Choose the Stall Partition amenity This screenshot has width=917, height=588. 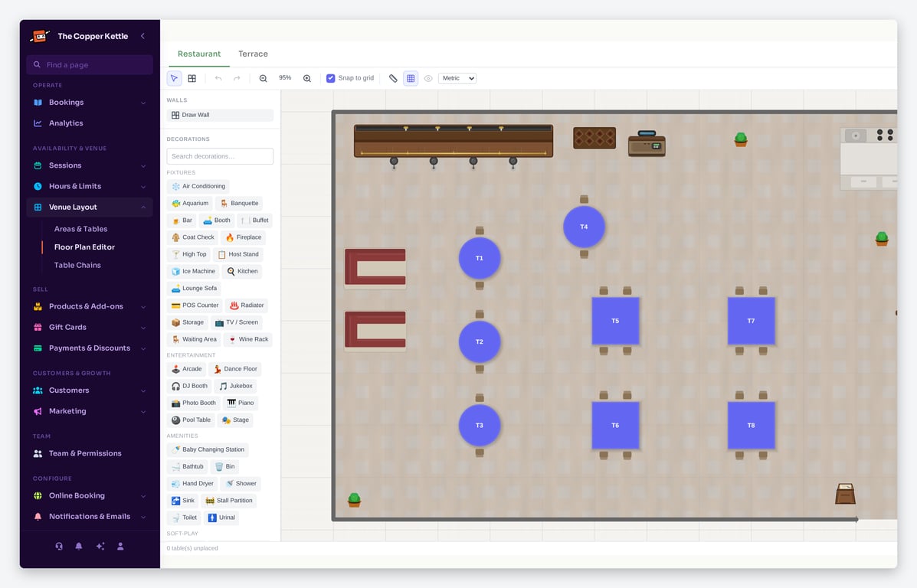point(228,500)
